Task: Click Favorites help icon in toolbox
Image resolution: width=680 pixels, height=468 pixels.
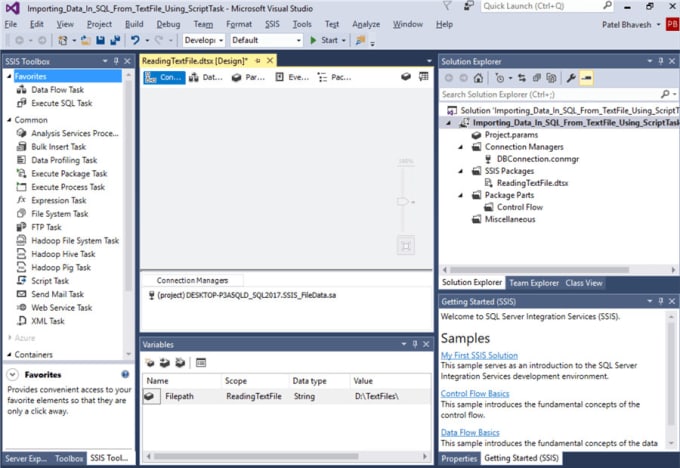Action: tap(125, 374)
